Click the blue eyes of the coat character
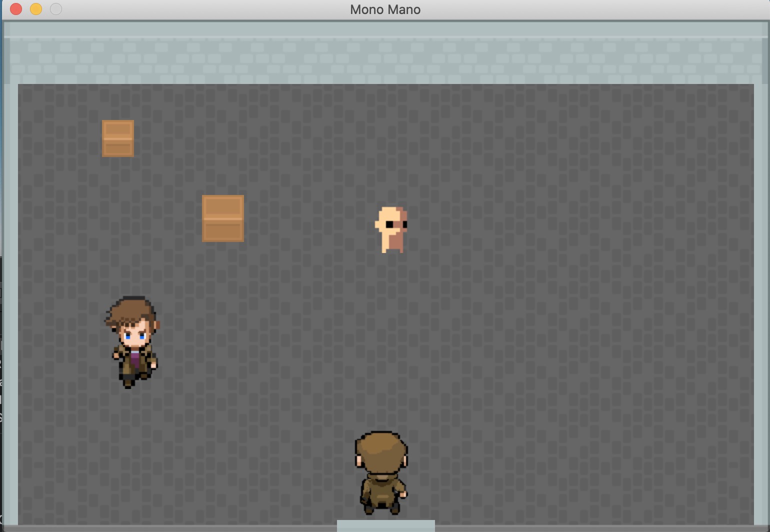770x532 pixels. click(135, 336)
